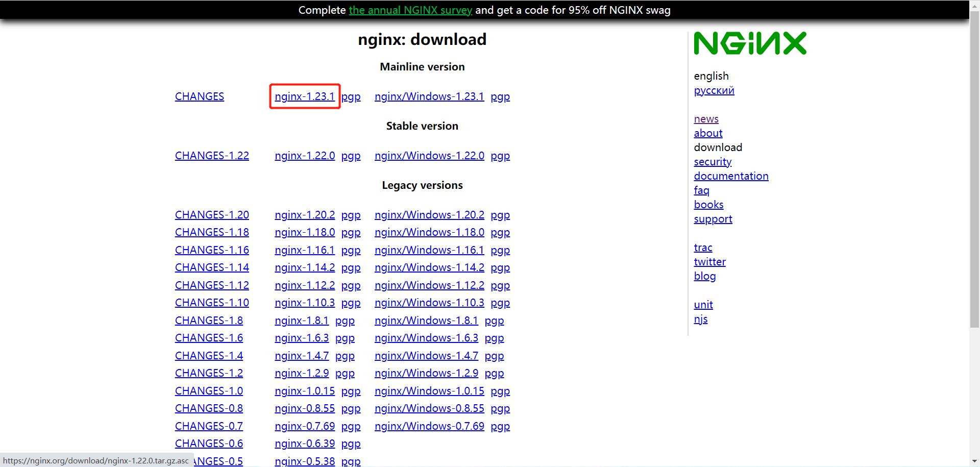Open CHANGES-1.14 link
Image resolution: width=980 pixels, height=467 pixels.
(x=212, y=267)
